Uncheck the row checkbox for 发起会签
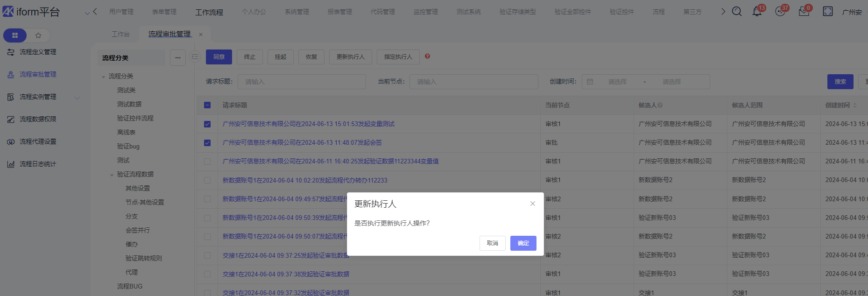Image resolution: width=868 pixels, height=296 pixels. 207,143
